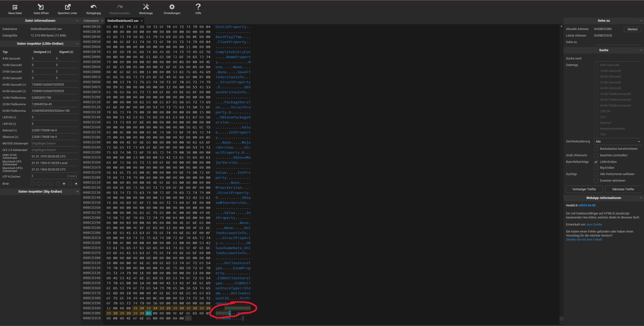Open Einstellungen gear icon

(172, 7)
